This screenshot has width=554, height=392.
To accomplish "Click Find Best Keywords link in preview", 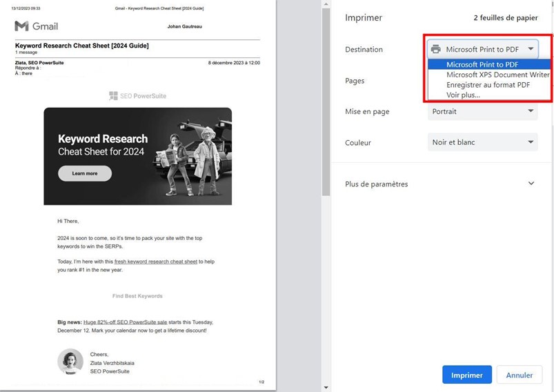I will tap(137, 296).
